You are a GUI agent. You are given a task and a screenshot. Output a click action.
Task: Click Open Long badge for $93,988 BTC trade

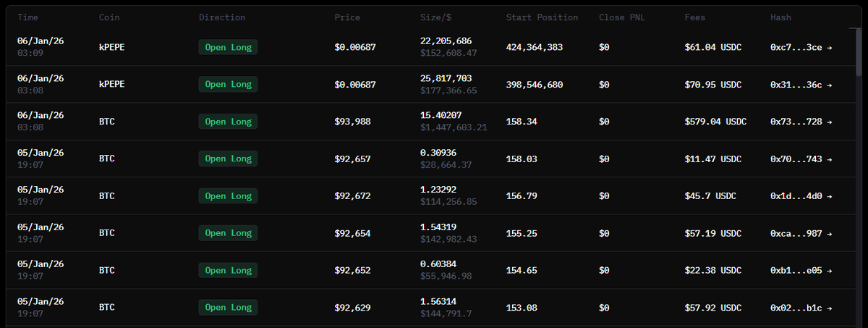pyautogui.click(x=228, y=122)
